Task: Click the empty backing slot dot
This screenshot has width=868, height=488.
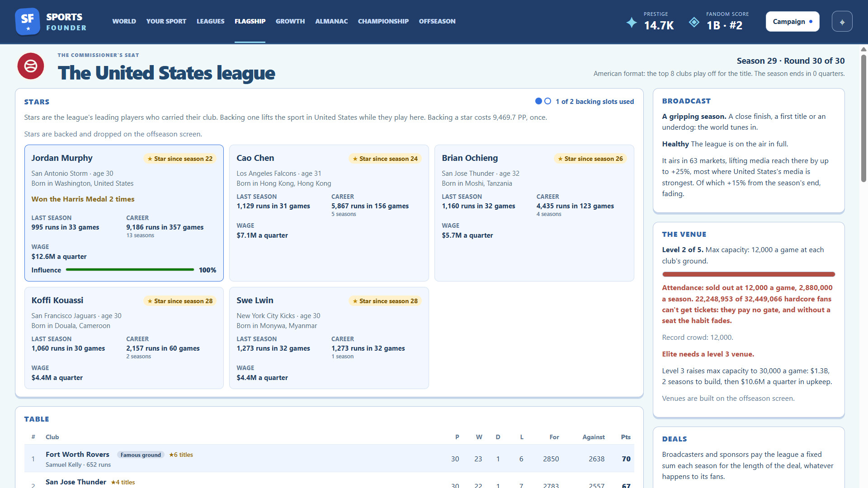Action: [x=547, y=101]
